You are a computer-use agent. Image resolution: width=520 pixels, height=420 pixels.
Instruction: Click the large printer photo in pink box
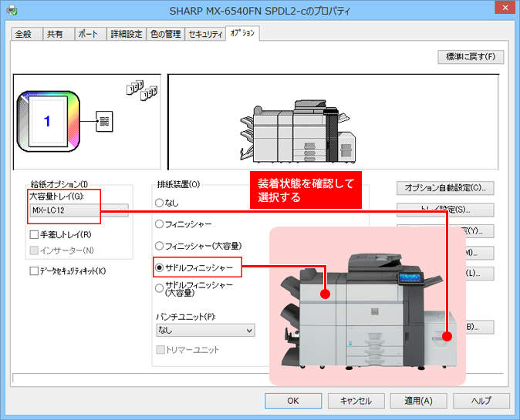pyautogui.click(x=367, y=306)
